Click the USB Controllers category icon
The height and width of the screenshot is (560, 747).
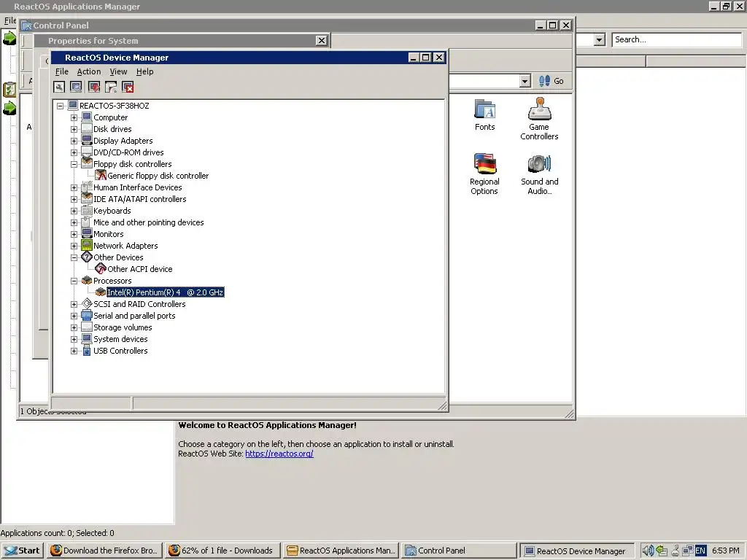click(87, 351)
